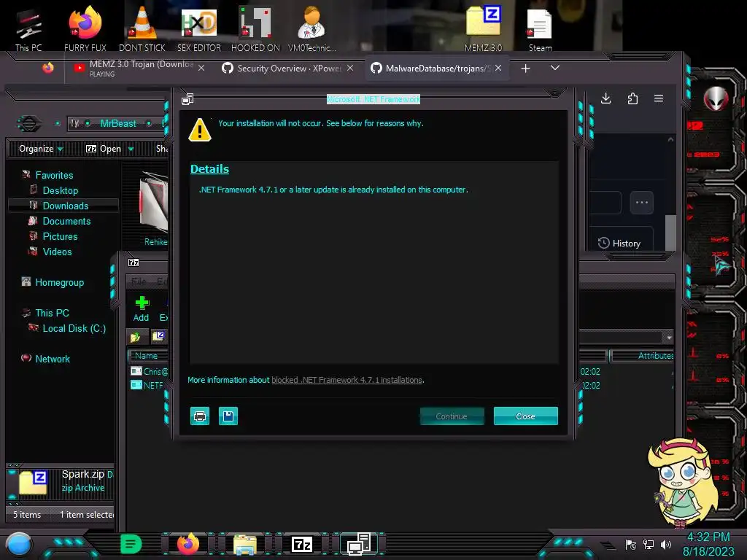Image resolution: width=747 pixels, height=560 pixels.
Task: Open the Organize dropdown in Explorer
Action: (x=41, y=149)
